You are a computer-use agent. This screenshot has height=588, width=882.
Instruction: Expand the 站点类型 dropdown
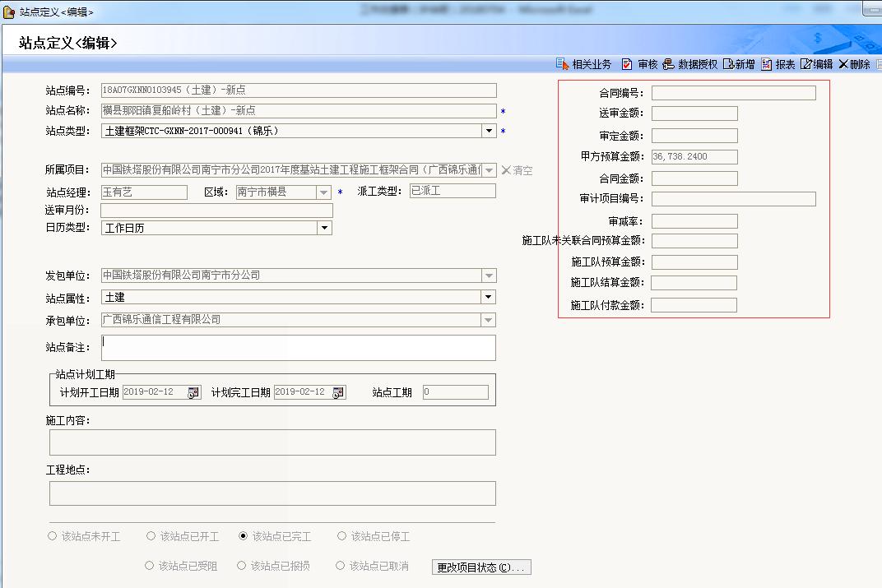[x=489, y=131]
